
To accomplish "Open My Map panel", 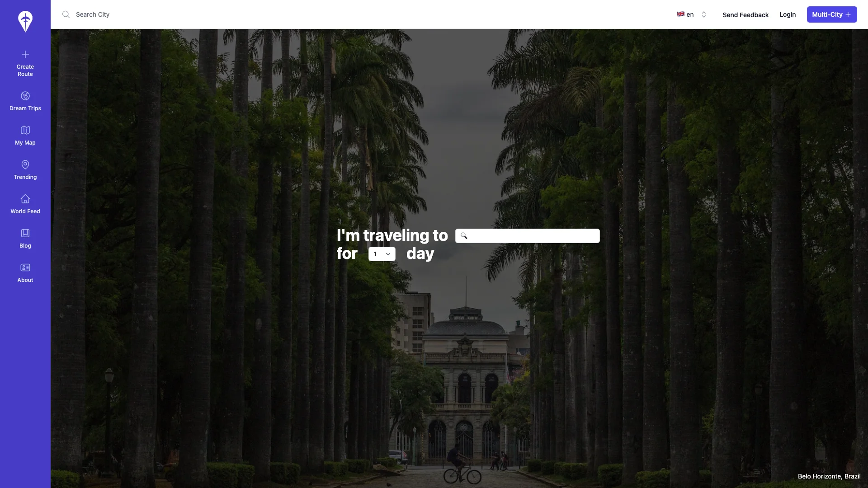I will pos(25,135).
